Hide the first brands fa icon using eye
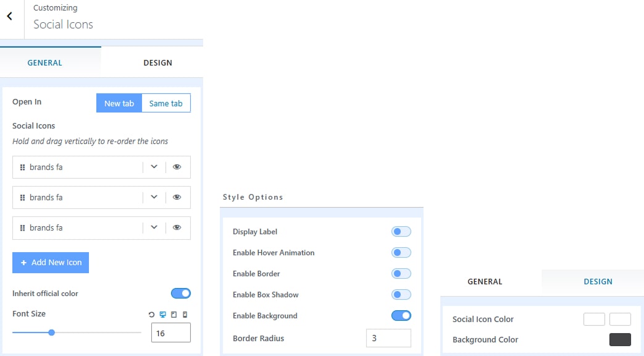The height and width of the screenshot is (356, 644). coord(177,167)
